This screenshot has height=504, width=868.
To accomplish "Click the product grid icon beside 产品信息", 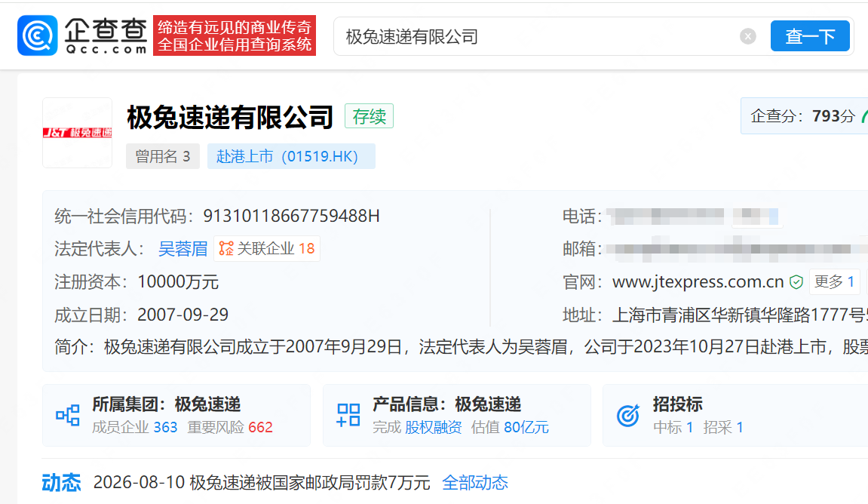I will tap(348, 416).
